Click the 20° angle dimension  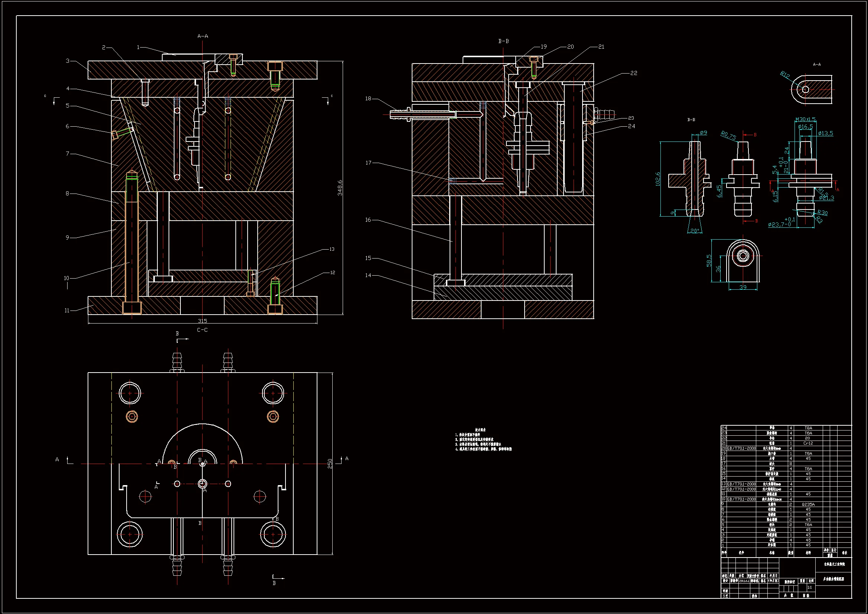695,231
